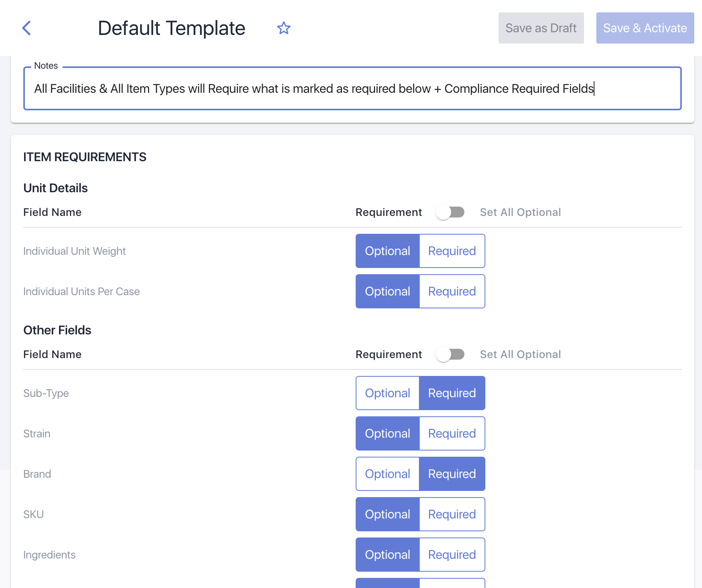Mark Default Template with favorite star
The width and height of the screenshot is (702, 588).
tap(283, 28)
